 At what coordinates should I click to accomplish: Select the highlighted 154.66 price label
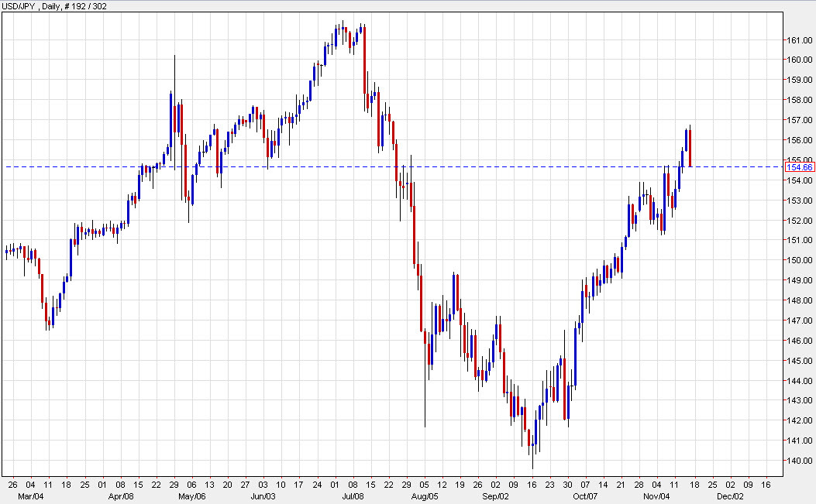click(799, 166)
